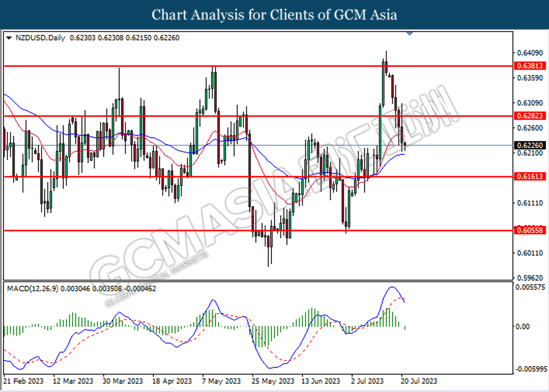Click the 18 Apr 2023 date label
Viewport: 549px width, 392px height.
pyautogui.click(x=172, y=381)
